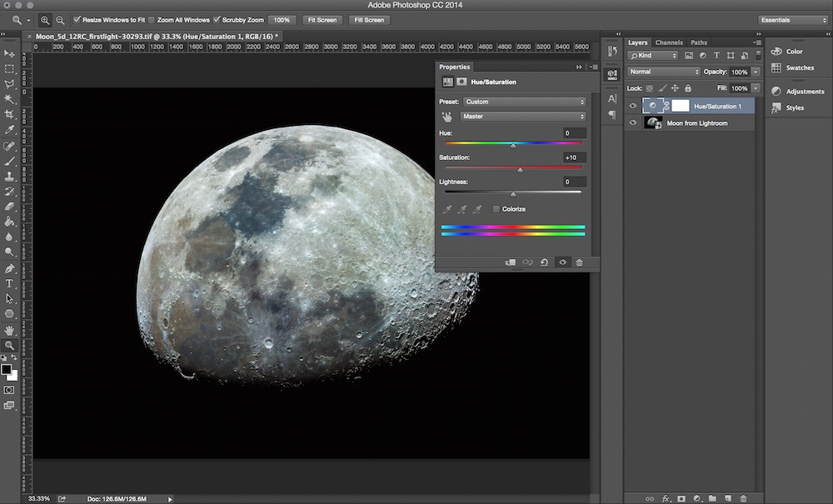The width and height of the screenshot is (833, 504).
Task: Filter layers by adjustment layers
Action: (x=702, y=55)
